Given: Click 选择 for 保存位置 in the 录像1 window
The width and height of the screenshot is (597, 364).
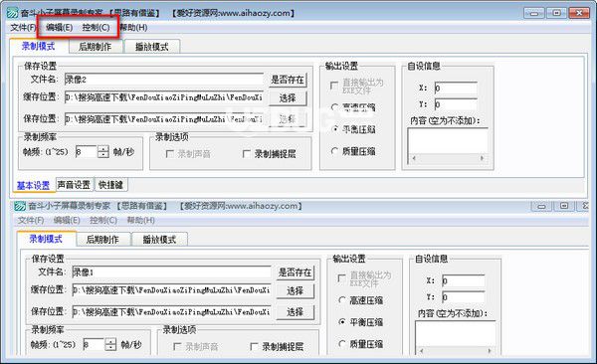Looking at the screenshot, I should (x=296, y=312).
